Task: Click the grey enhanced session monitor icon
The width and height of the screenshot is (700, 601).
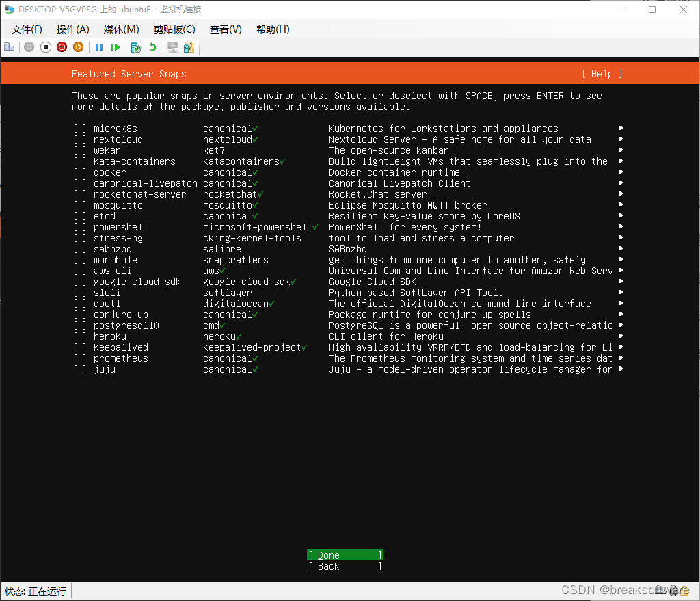Action: point(173,47)
